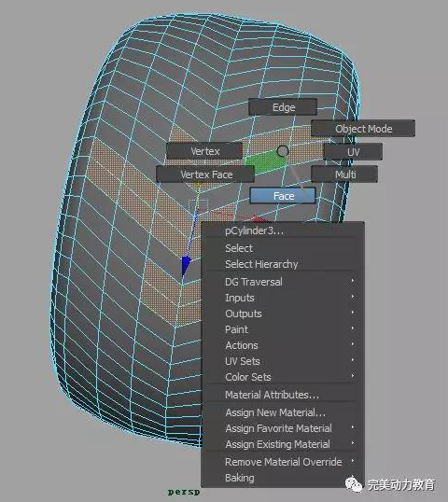Click the green highlighted face on mesh
Screen dimensions: 448x502
click(266, 161)
